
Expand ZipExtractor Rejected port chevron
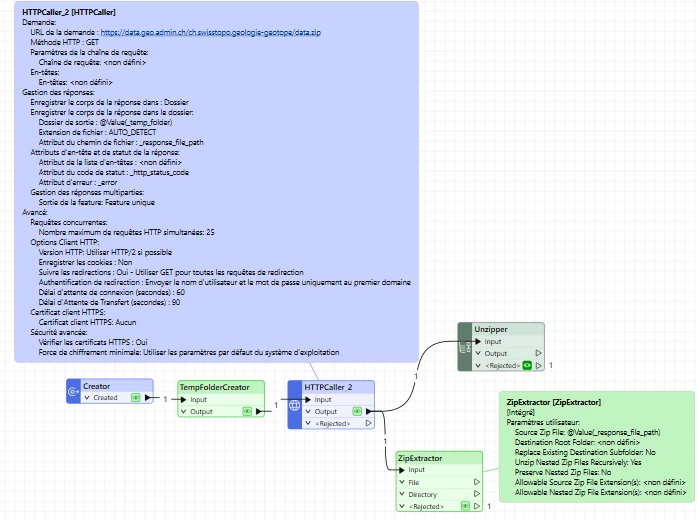pyautogui.click(x=402, y=506)
